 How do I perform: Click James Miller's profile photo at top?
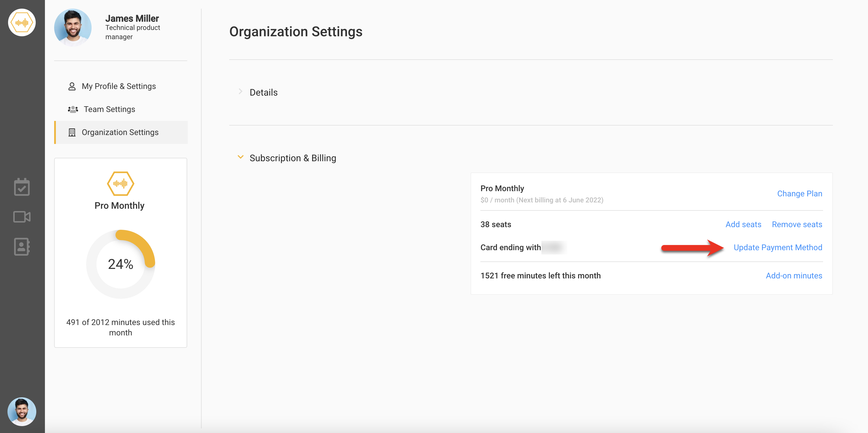(x=73, y=27)
